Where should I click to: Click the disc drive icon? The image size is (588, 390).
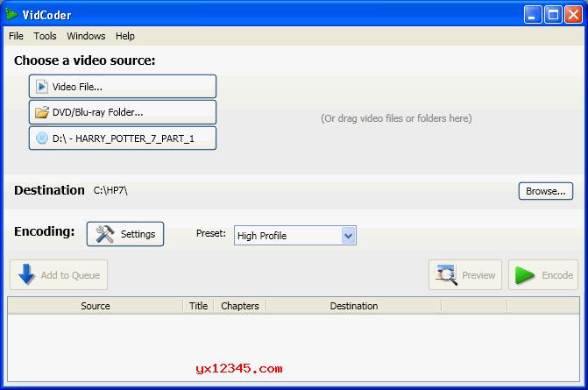(x=42, y=138)
